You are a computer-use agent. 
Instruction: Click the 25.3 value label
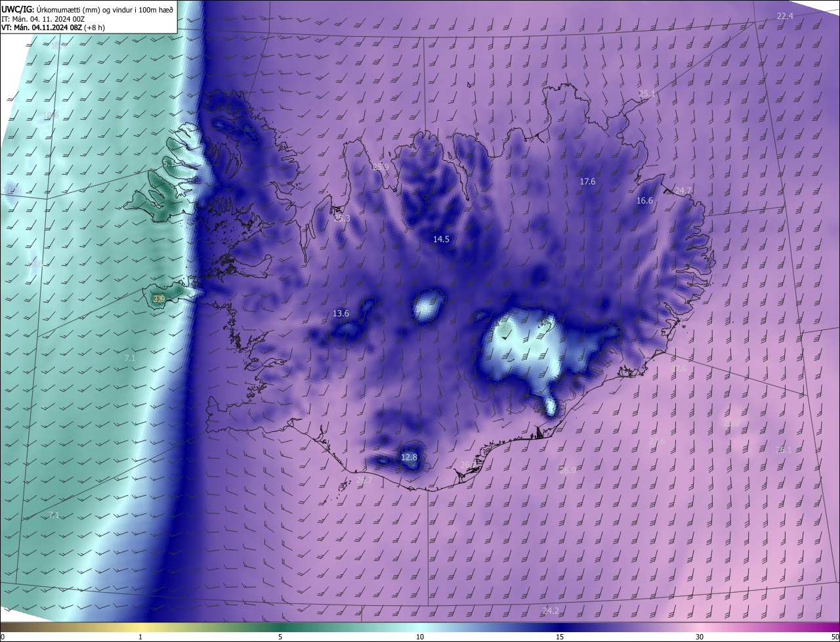coord(342,219)
